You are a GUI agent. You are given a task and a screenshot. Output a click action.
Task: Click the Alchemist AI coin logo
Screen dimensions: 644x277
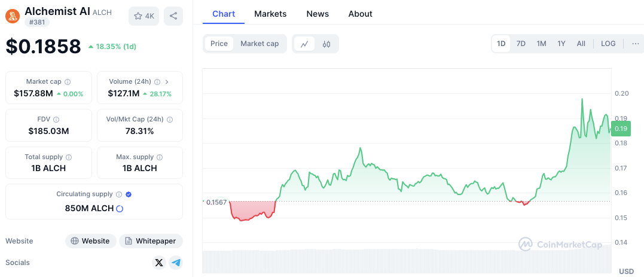13,16
